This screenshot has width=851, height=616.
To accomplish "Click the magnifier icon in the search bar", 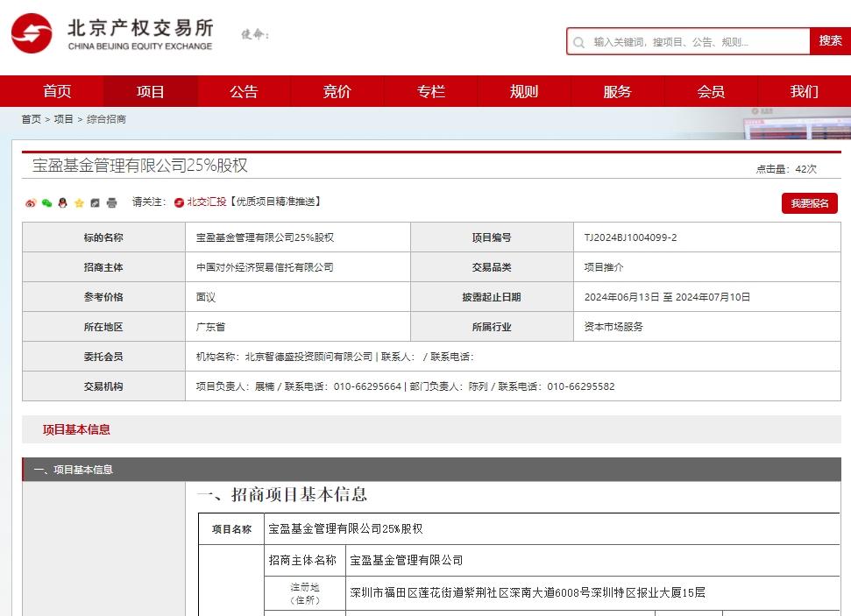I will (579, 41).
